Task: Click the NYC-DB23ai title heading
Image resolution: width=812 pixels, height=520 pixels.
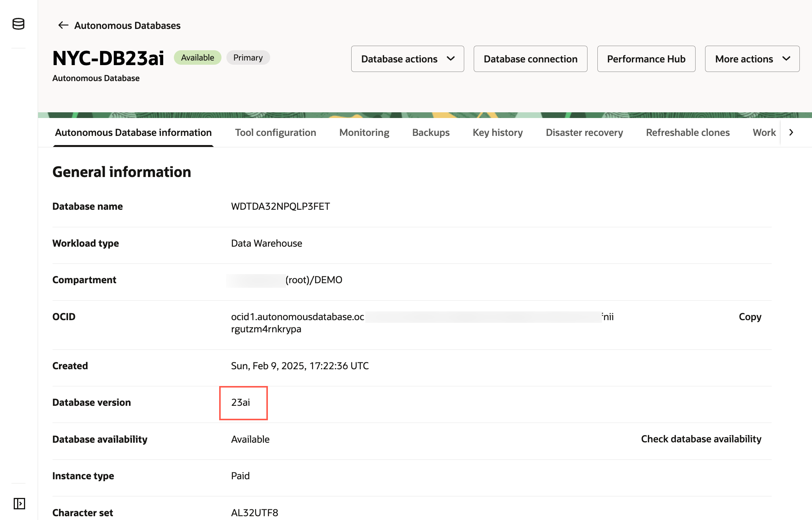Action: pos(108,58)
